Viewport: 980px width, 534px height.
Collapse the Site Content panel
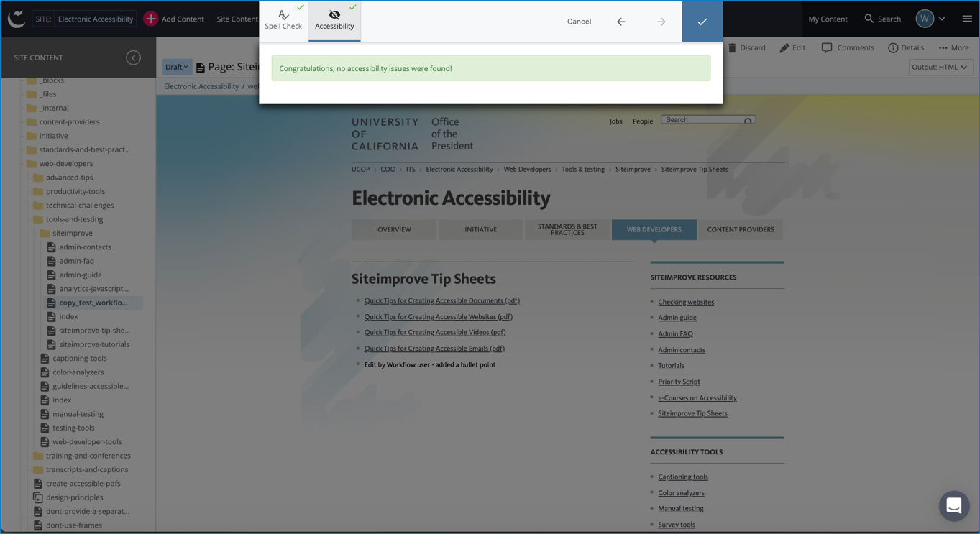click(133, 57)
